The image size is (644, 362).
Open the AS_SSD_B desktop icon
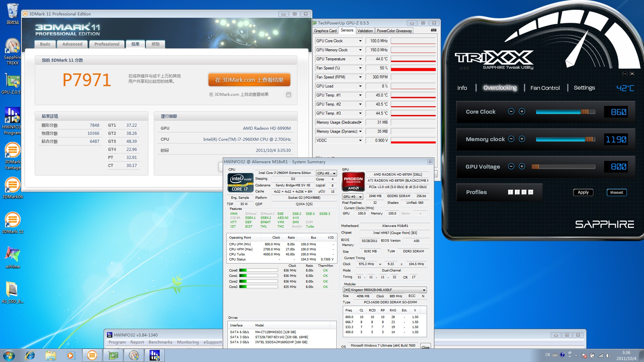coord(12,292)
